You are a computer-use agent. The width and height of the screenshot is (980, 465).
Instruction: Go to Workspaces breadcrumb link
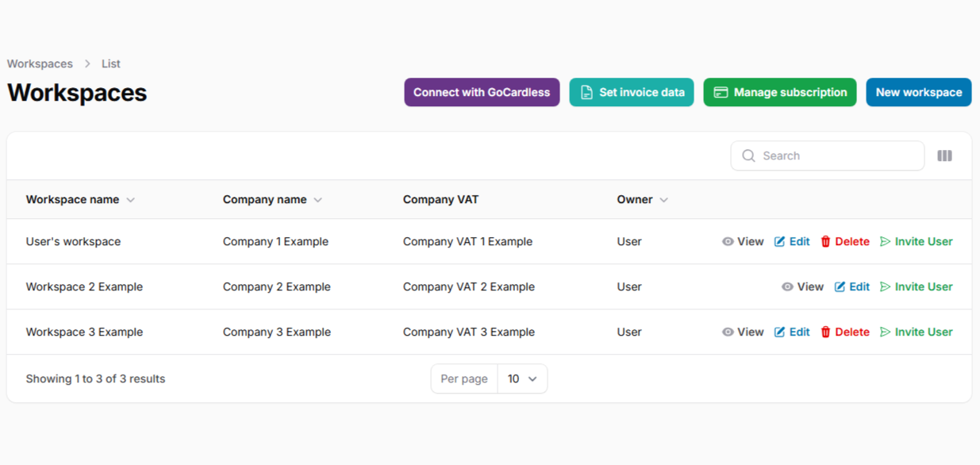tap(40, 63)
